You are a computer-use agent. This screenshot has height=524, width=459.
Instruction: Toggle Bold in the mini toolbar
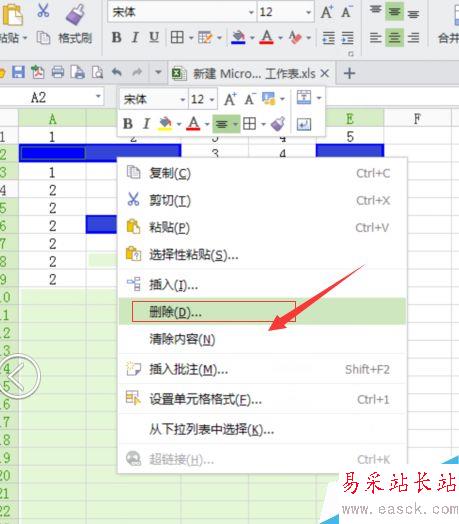[x=128, y=124]
